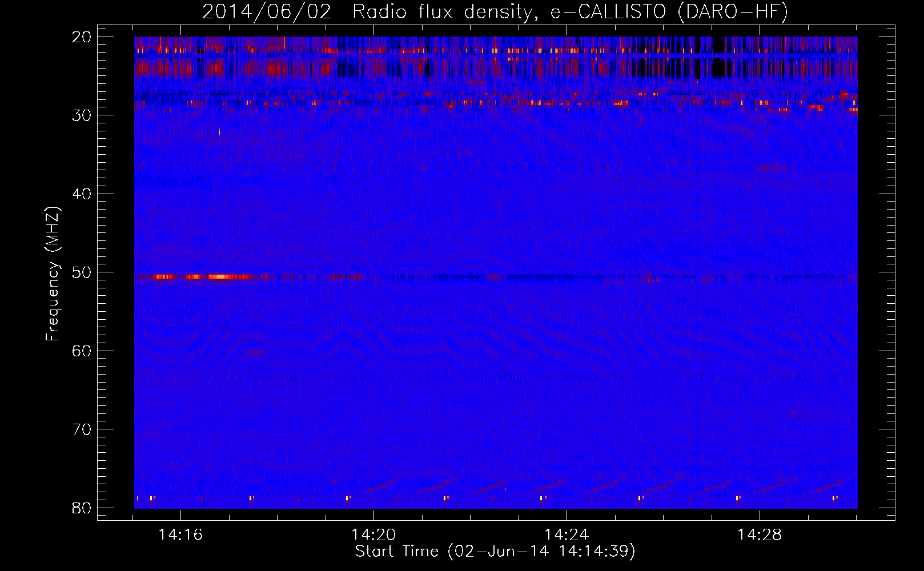The width and height of the screenshot is (924, 571).
Task: Click the 14:28 time tick label
Action: [760, 535]
